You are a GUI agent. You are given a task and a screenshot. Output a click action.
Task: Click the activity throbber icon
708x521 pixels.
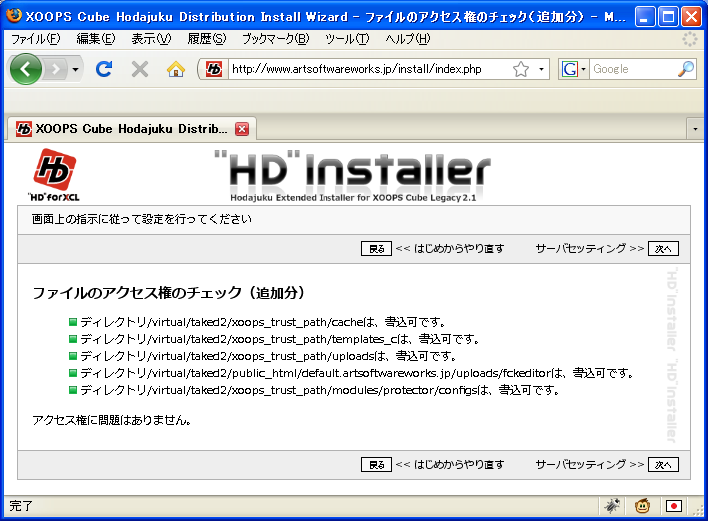(689, 39)
